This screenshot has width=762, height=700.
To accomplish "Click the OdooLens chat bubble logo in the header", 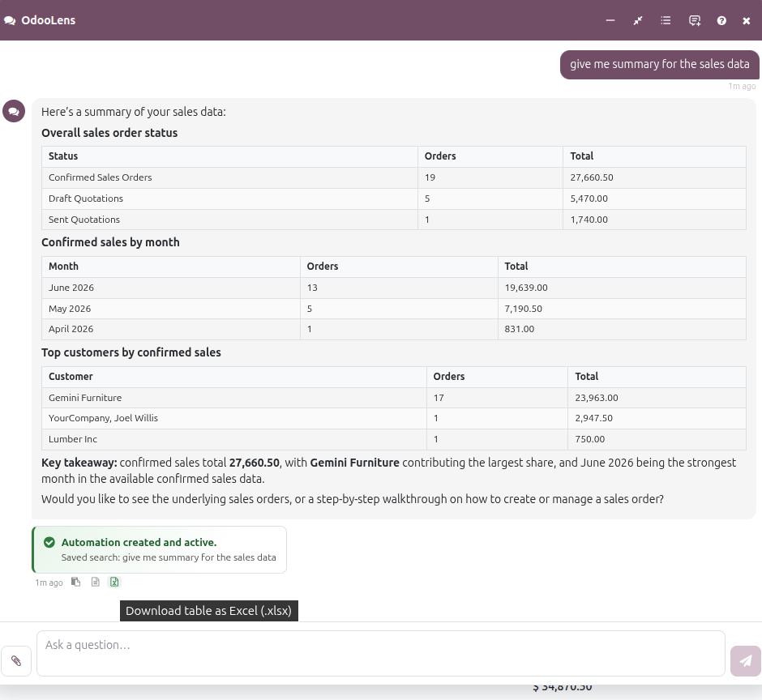I will [10, 20].
